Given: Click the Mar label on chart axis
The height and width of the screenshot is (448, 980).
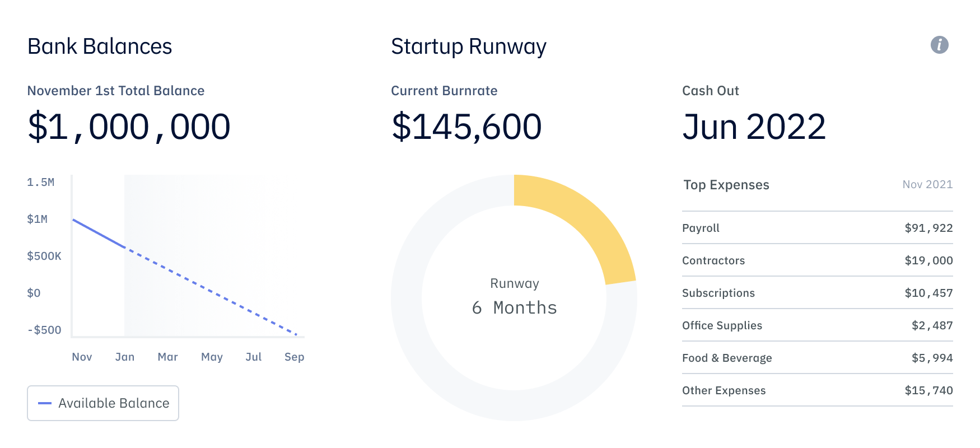Looking at the screenshot, I should tap(167, 357).
